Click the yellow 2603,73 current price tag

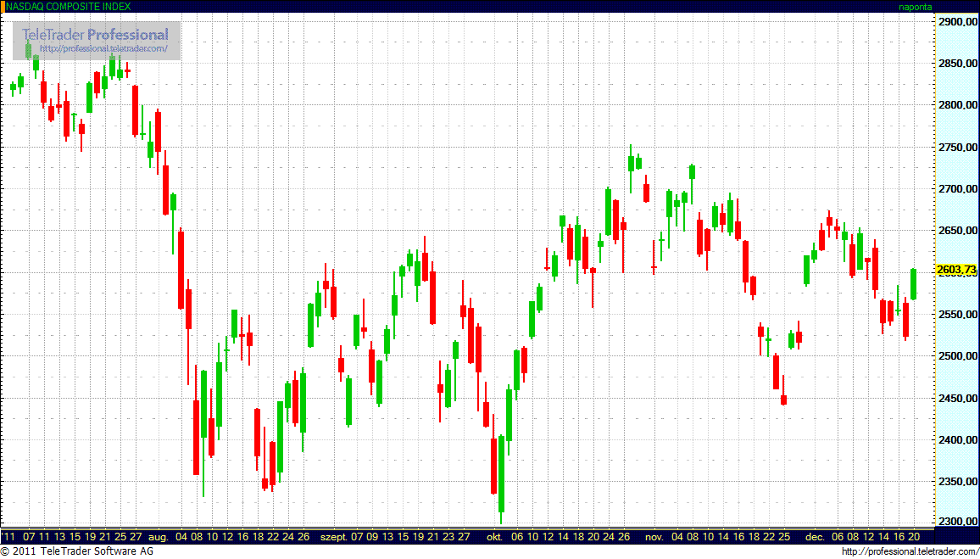[x=956, y=271]
